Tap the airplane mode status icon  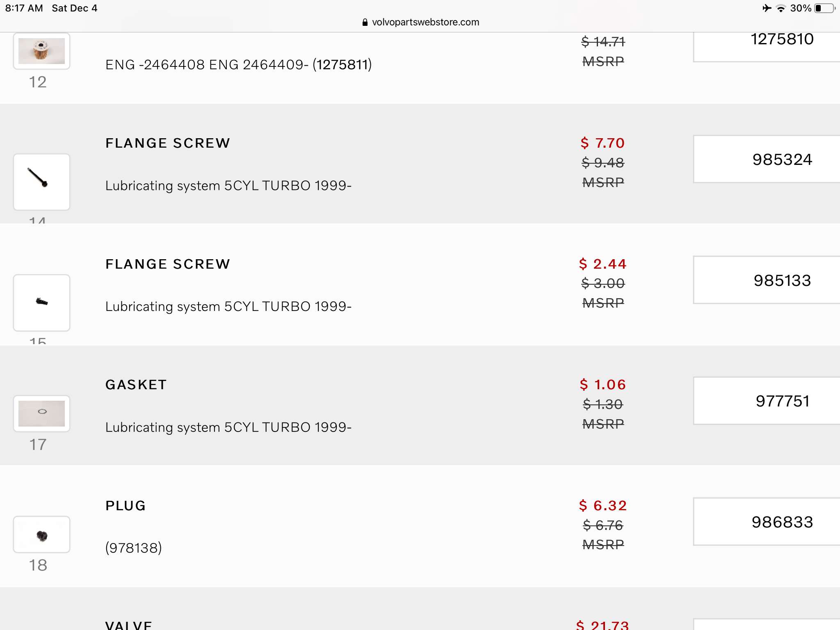tap(767, 8)
